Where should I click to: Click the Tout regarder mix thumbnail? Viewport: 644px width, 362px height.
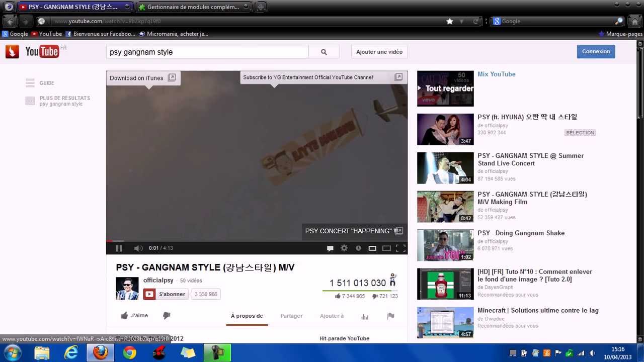(445, 88)
